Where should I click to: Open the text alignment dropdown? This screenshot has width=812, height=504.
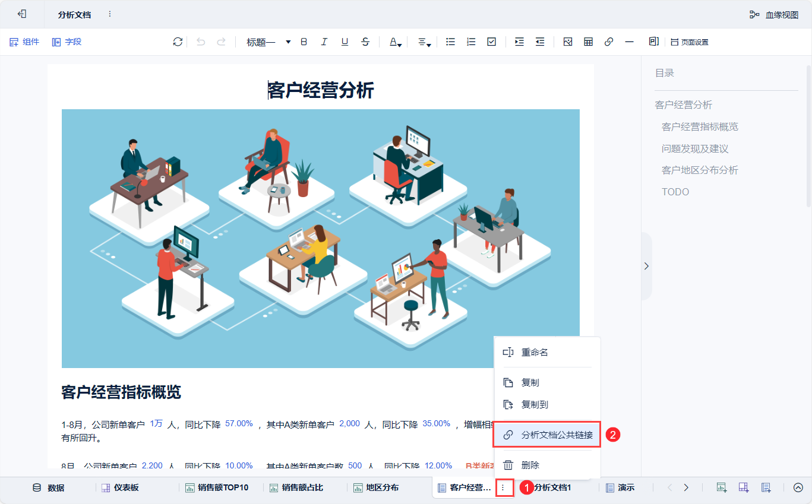point(424,42)
